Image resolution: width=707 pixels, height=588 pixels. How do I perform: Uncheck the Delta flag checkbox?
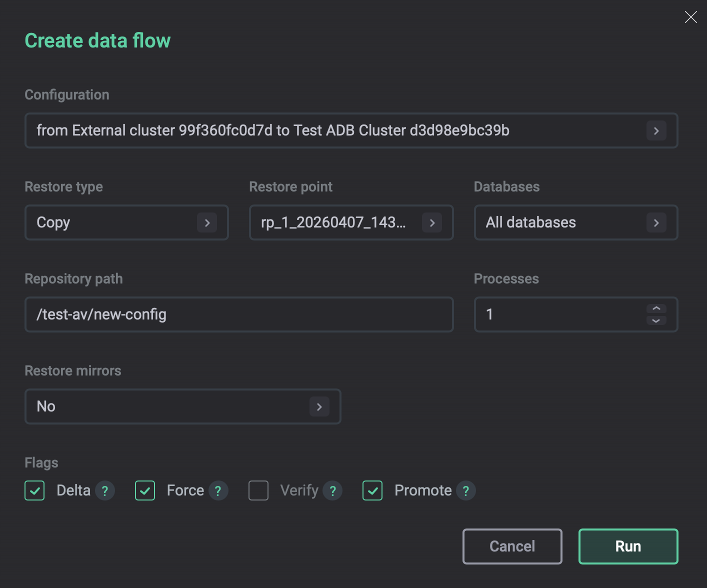tap(35, 490)
